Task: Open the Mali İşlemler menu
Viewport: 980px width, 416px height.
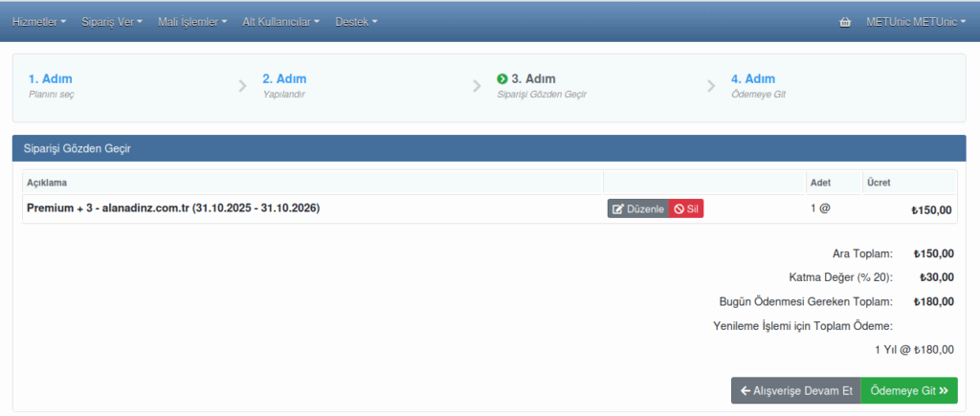Action: coord(192,22)
